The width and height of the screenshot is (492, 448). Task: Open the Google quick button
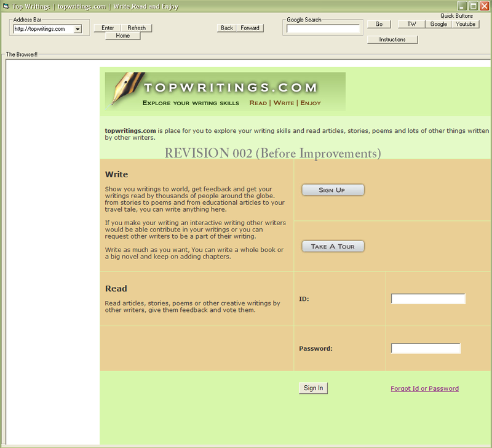[438, 24]
